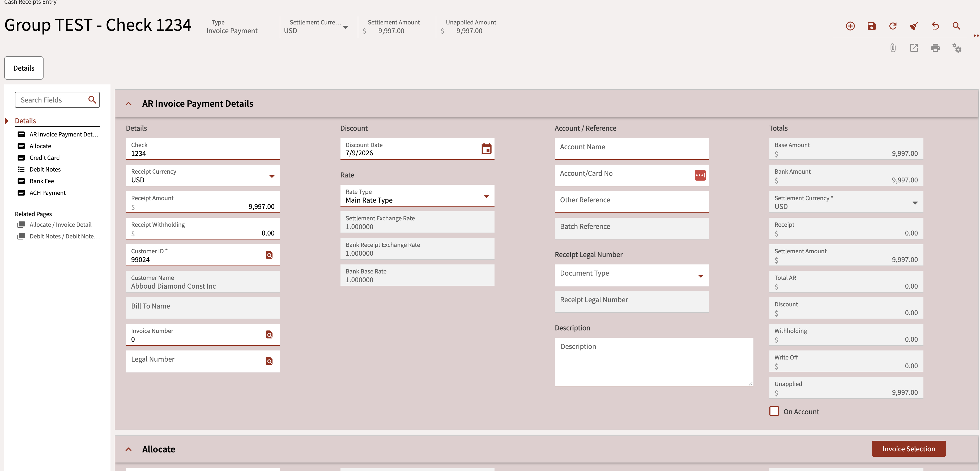Expand the Details tree arrow in sidebar

pyautogui.click(x=6, y=121)
